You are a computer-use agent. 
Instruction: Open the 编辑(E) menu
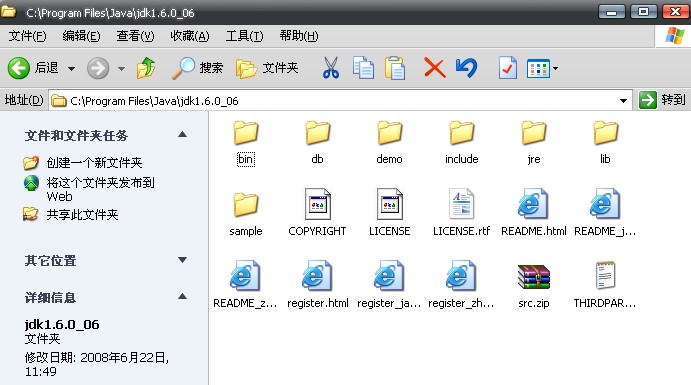[x=81, y=36]
